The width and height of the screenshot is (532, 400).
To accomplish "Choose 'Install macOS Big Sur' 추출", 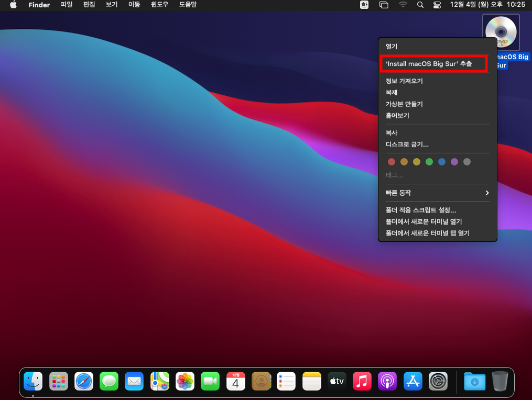I will pos(437,64).
